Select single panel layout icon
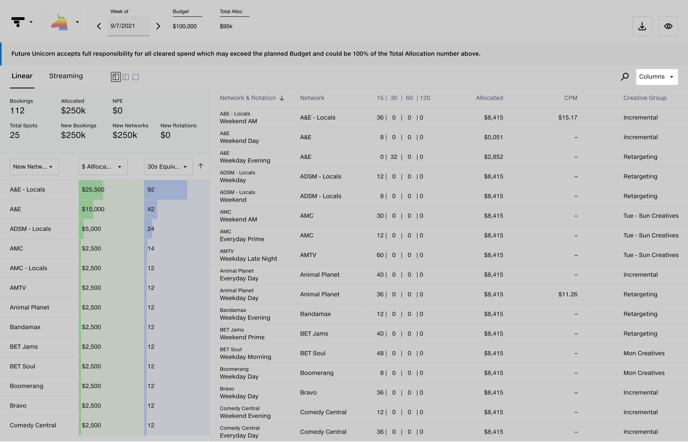 point(136,77)
